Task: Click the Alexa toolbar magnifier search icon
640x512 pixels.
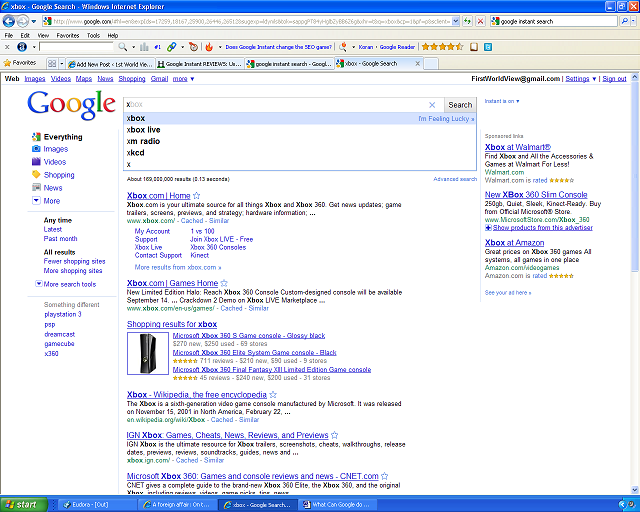Action: (122, 47)
